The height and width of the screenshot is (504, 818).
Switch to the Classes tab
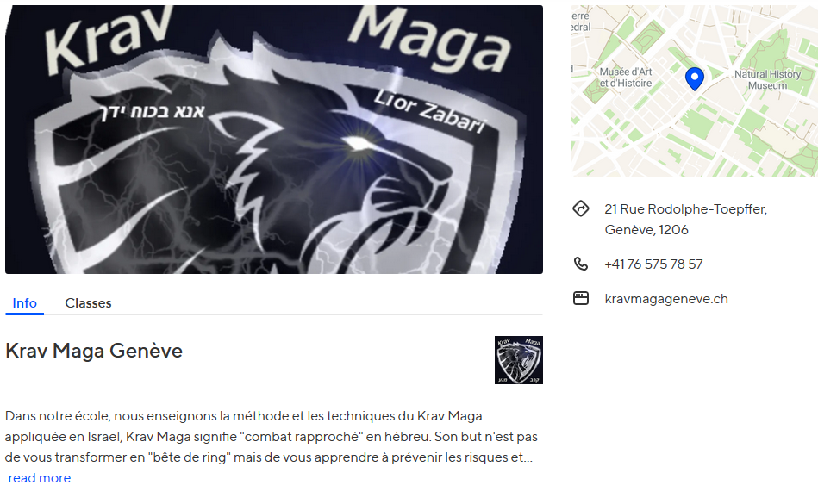pos(88,303)
